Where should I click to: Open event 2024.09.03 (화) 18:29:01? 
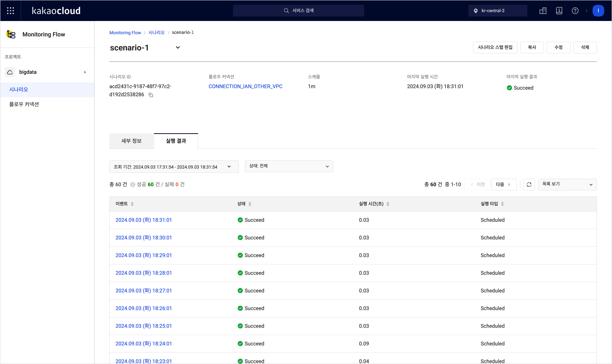[144, 255]
